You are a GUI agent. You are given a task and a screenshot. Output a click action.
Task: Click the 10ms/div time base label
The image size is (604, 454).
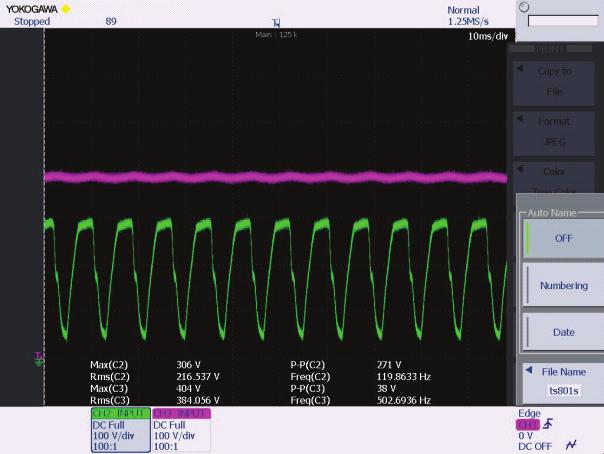tap(488, 36)
